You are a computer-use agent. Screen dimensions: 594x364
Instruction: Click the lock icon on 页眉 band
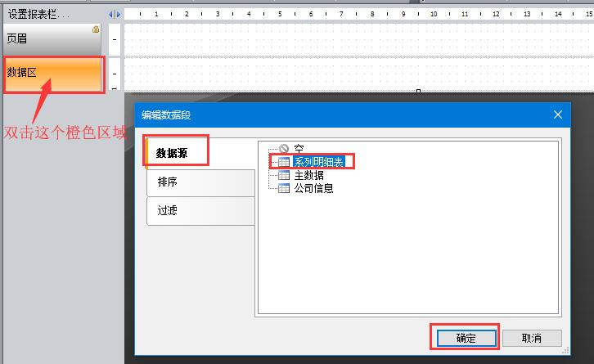(x=96, y=29)
